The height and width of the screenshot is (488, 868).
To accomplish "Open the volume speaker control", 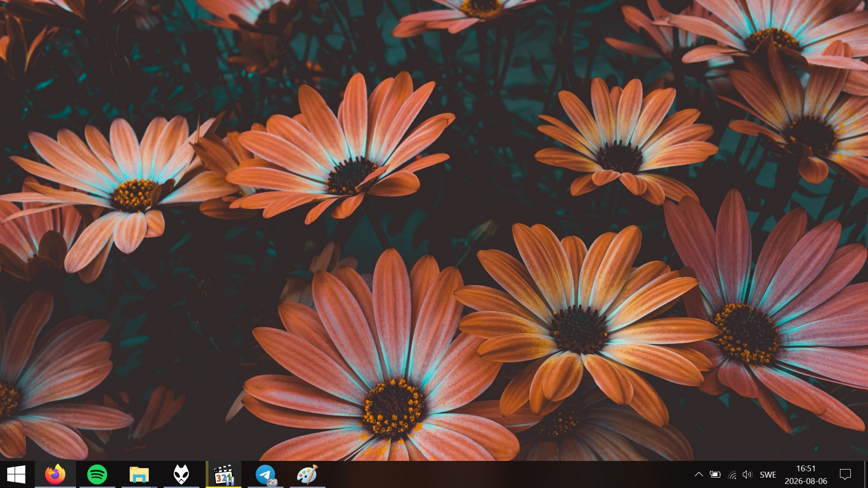I will tap(747, 474).
